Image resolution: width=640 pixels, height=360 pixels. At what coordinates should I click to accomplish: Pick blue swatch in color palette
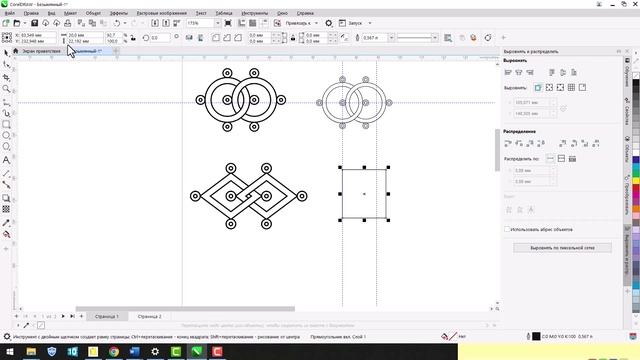(x=636, y=160)
